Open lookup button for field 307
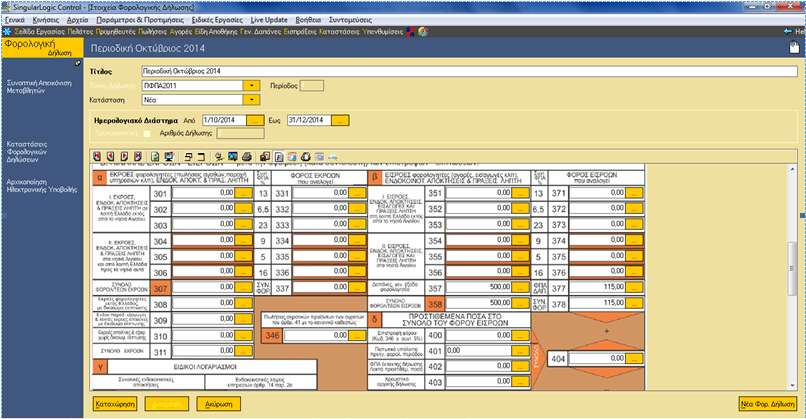This screenshot has width=806, height=419. [x=243, y=288]
